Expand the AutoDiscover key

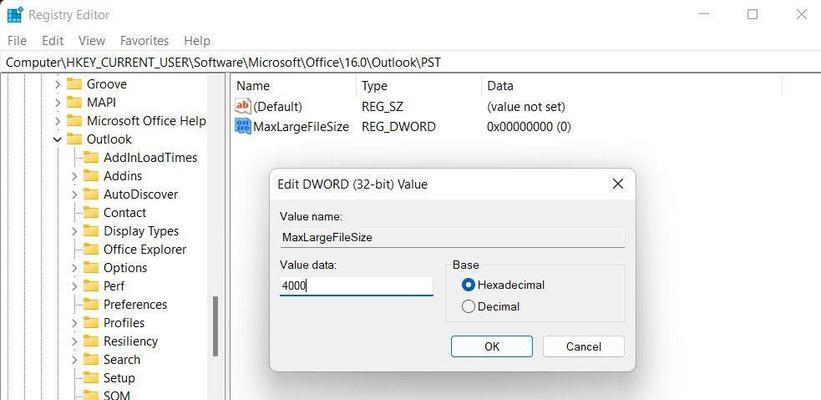74,195
